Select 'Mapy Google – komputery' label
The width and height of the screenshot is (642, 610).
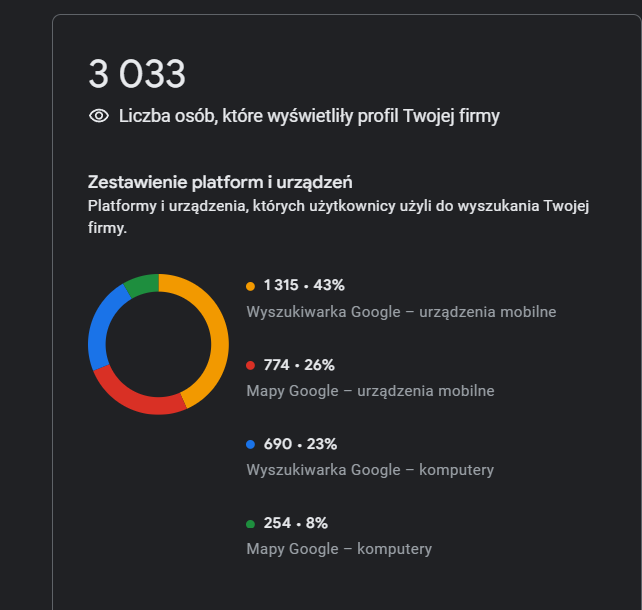point(339,549)
